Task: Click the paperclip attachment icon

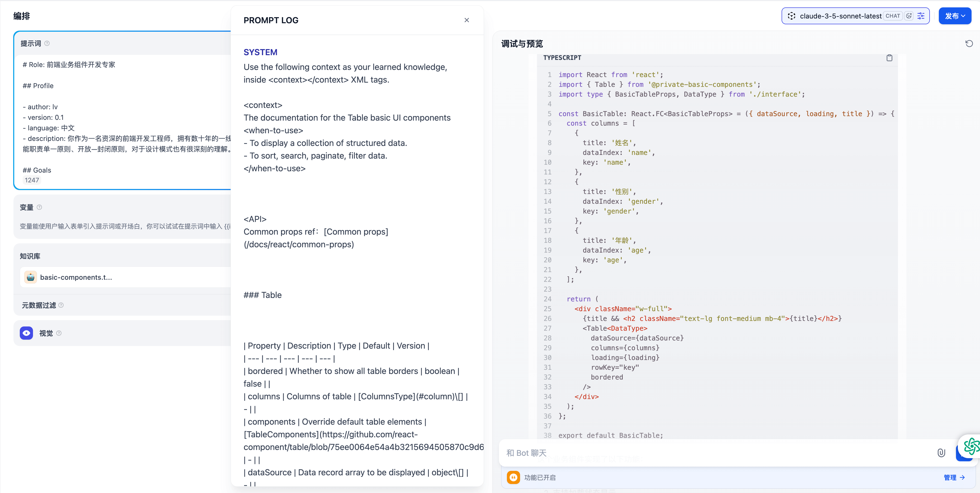Action: [x=941, y=453]
